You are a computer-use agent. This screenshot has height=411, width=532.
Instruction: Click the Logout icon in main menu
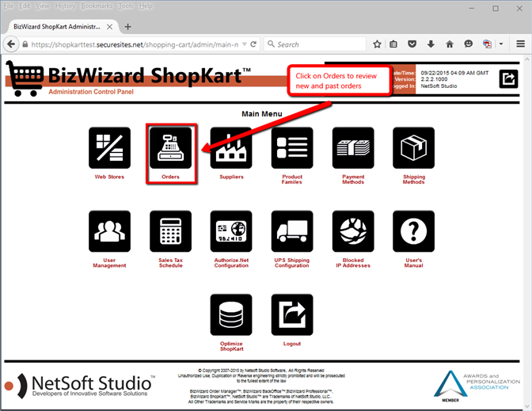click(x=292, y=315)
